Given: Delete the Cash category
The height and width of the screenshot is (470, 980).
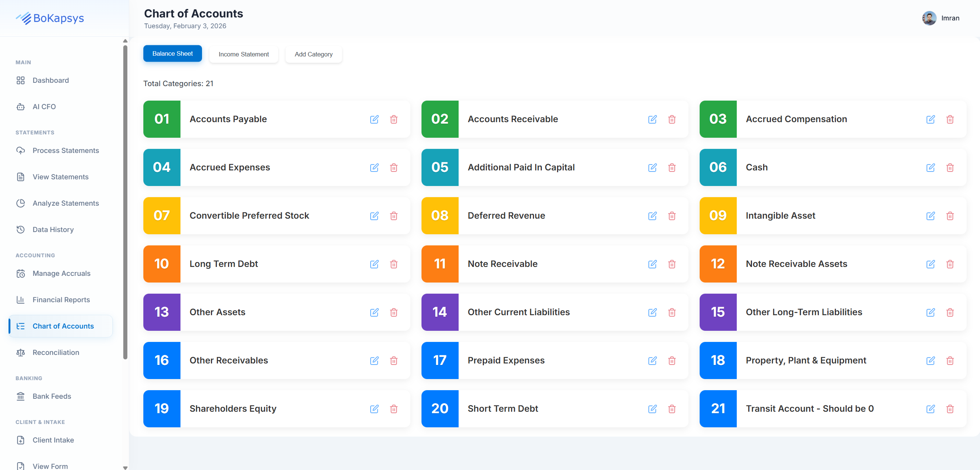Looking at the screenshot, I should pyautogui.click(x=950, y=167).
